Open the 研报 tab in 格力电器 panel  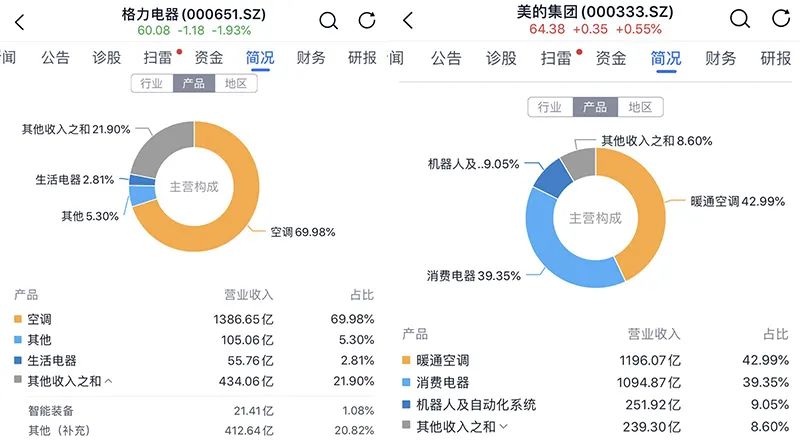362,58
